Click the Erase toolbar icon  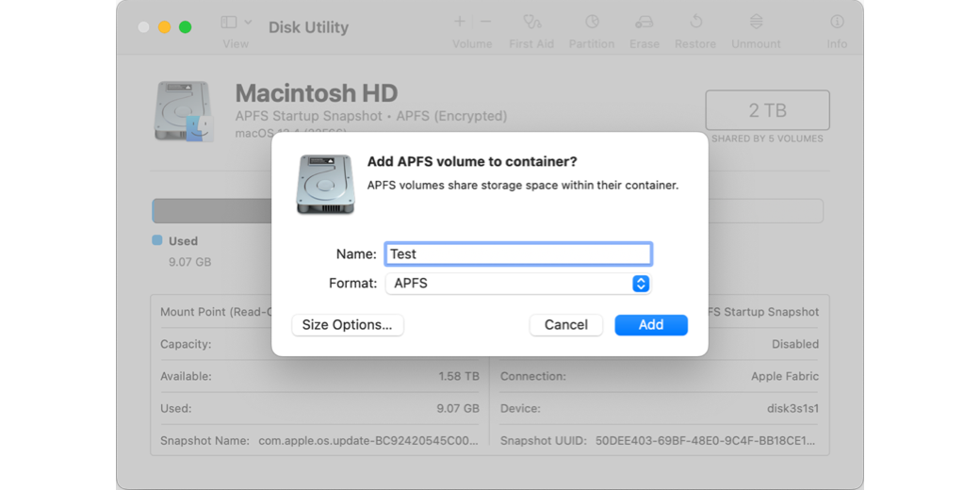[x=645, y=22]
